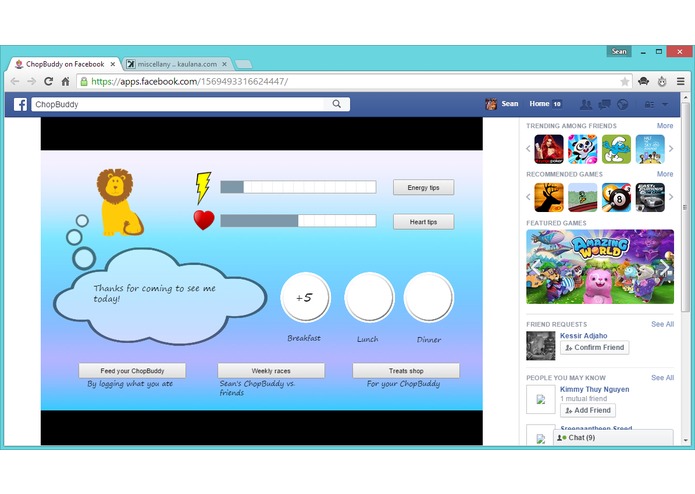Open the privacy shortcuts icon

(649, 105)
